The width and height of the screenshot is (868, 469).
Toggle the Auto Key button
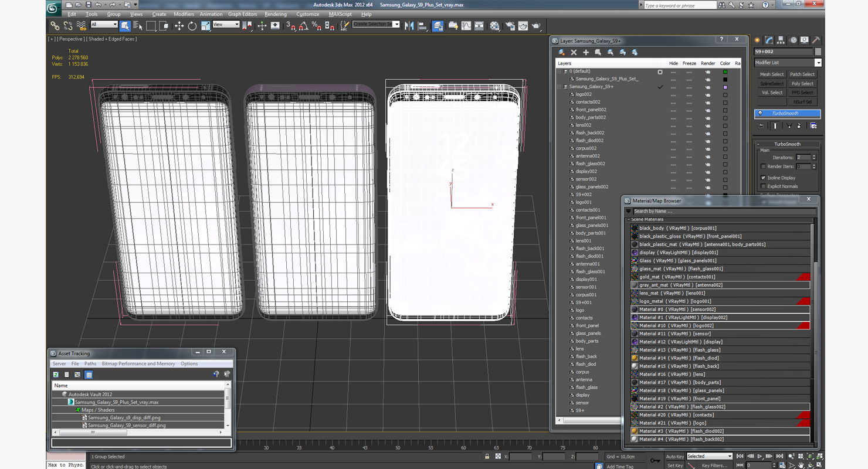click(674, 456)
